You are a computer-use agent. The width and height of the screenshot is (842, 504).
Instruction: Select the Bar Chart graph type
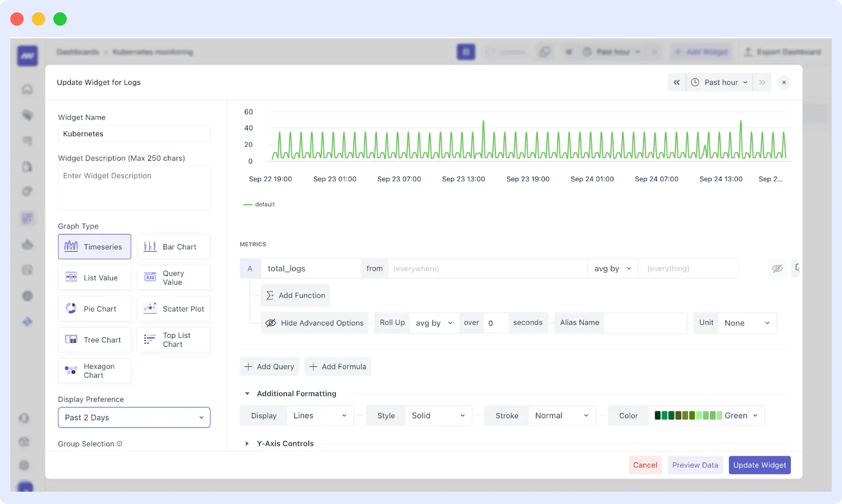[174, 246]
